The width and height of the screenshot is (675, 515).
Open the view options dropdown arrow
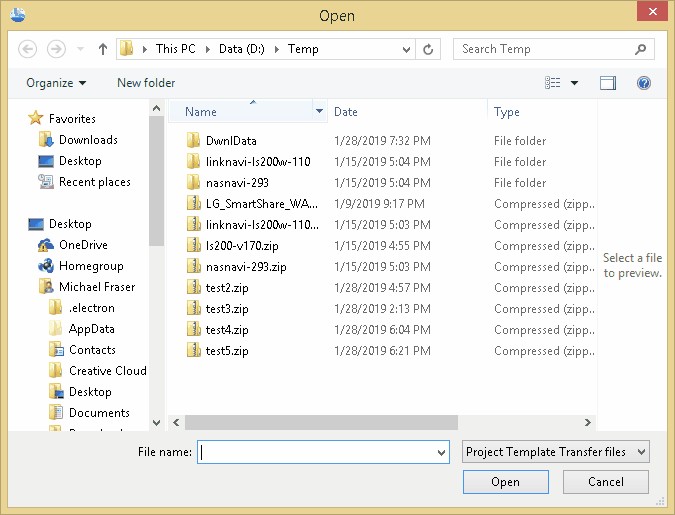pos(575,83)
